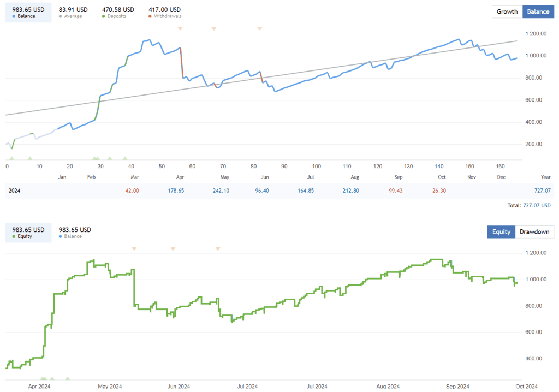Viewport: 559px width, 392px height.
Task: Click the blue Balance legend dot
Action: tap(13, 15)
